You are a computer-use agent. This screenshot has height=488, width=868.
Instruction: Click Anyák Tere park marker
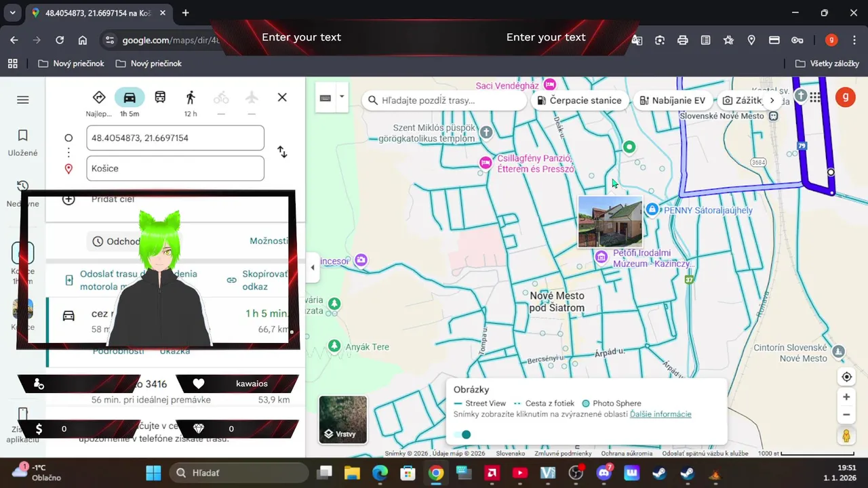point(334,346)
